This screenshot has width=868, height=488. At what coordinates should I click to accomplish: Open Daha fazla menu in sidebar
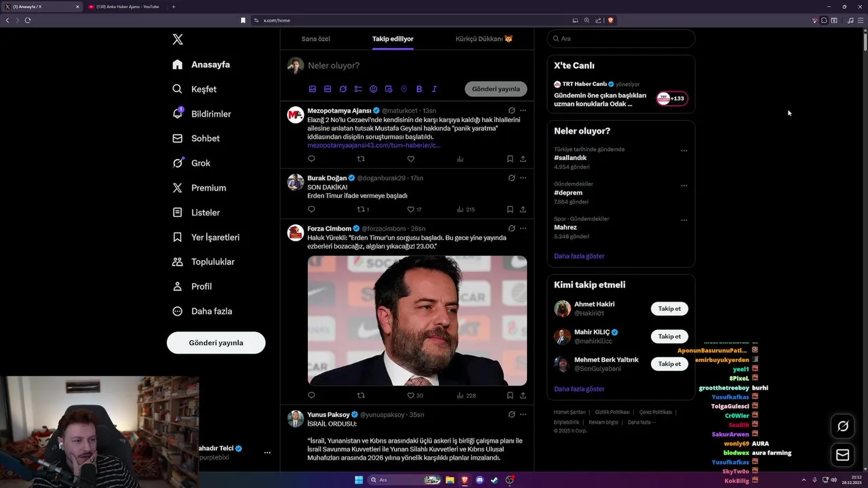pyautogui.click(x=202, y=311)
